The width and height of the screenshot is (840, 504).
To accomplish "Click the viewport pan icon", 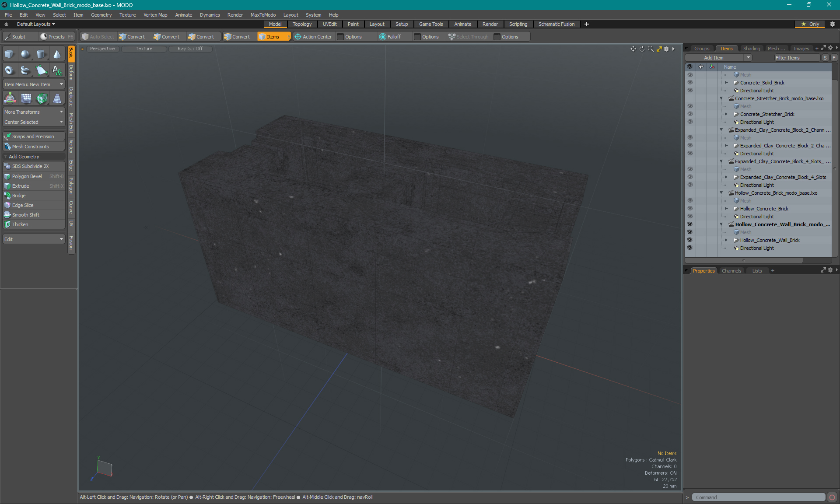I will tap(633, 49).
